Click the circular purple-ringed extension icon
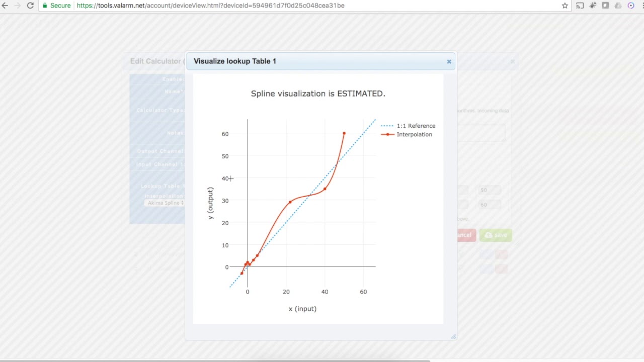 click(x=631, y=6)
